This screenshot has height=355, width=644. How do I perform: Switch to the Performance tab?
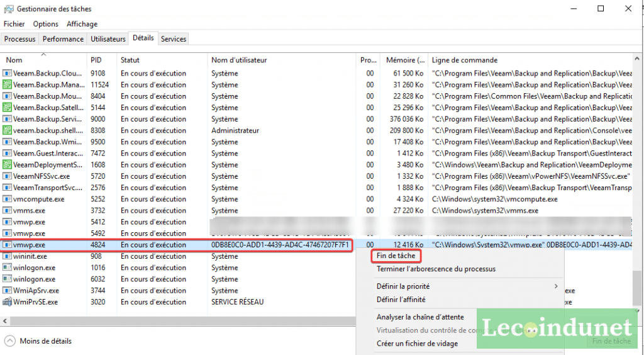click(63, 39)
